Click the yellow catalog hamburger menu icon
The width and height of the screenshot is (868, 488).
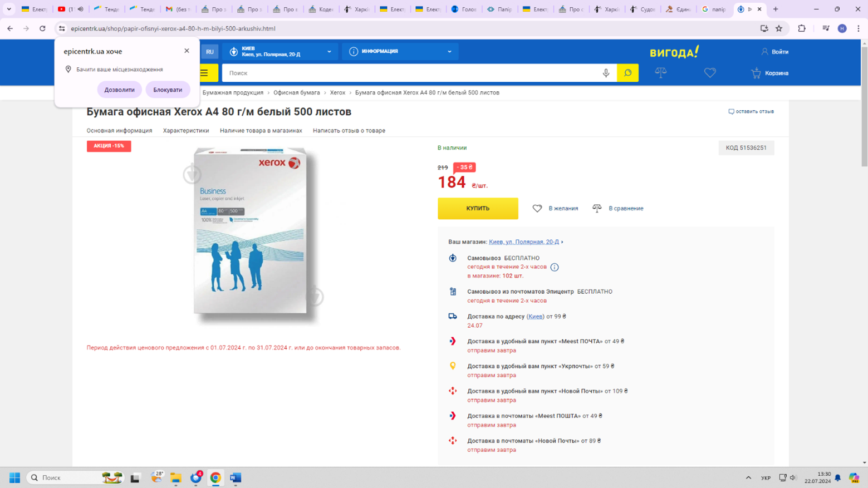click(x=206, y=73)
